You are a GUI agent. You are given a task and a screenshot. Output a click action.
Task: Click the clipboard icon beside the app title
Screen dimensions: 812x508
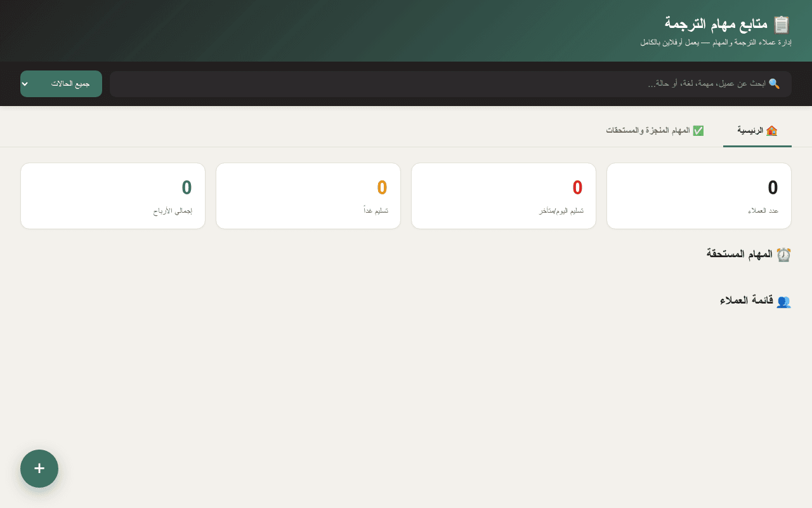782,25
